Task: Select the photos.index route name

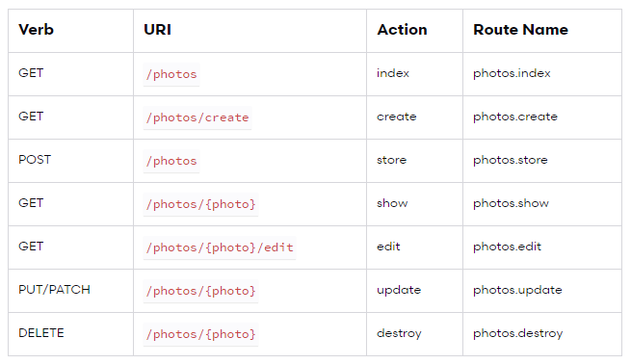Action: [x=512, y=73]
